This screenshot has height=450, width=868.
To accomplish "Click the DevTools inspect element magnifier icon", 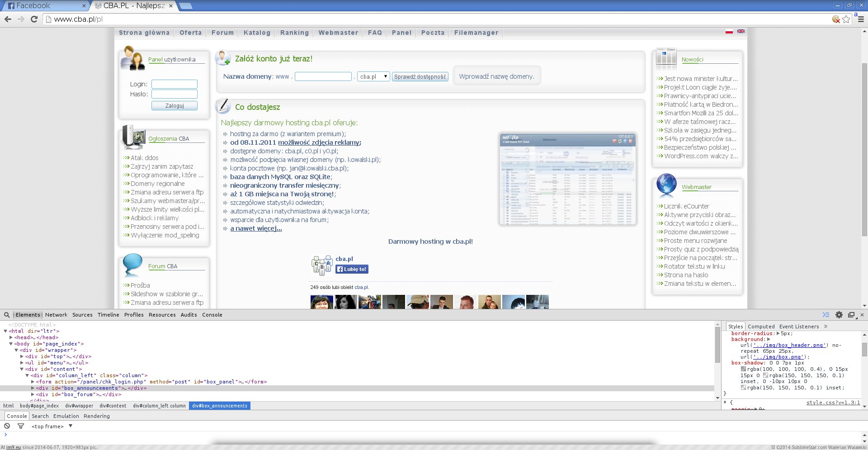I will 7,315.
